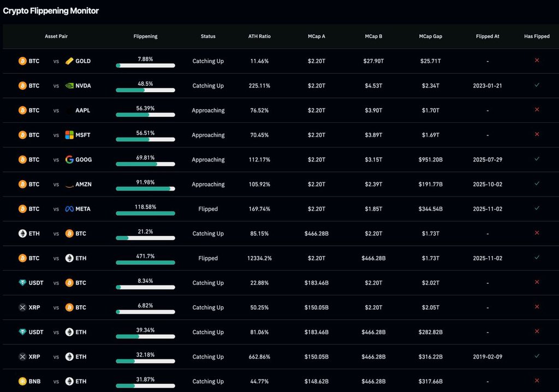The width and height of the screenshot is (559, 392).
Task: Select the Status column header
Action: (208, 37)
